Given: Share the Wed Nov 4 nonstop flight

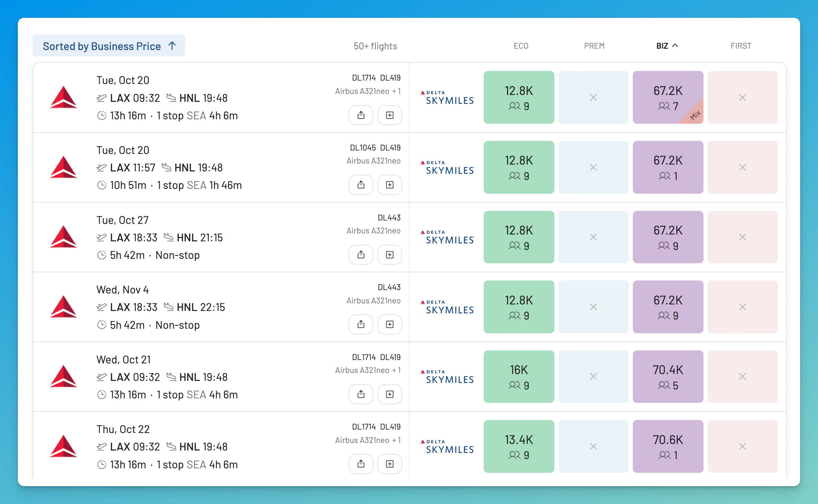Looking at the screenshot, I should [361, 324].
